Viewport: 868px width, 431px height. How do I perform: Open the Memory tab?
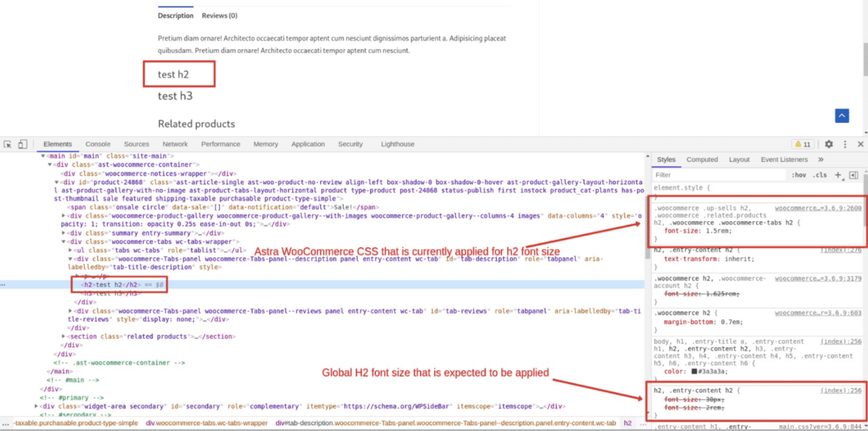pyautogui.click(x=266, y=144)
